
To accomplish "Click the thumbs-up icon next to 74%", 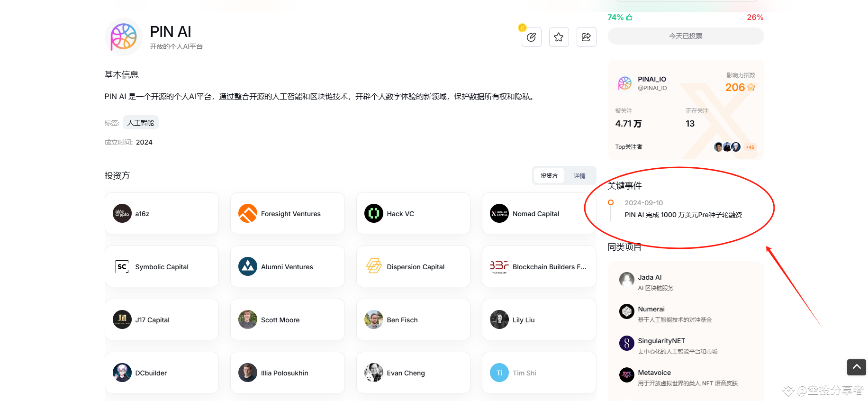I will coord(629,18).
